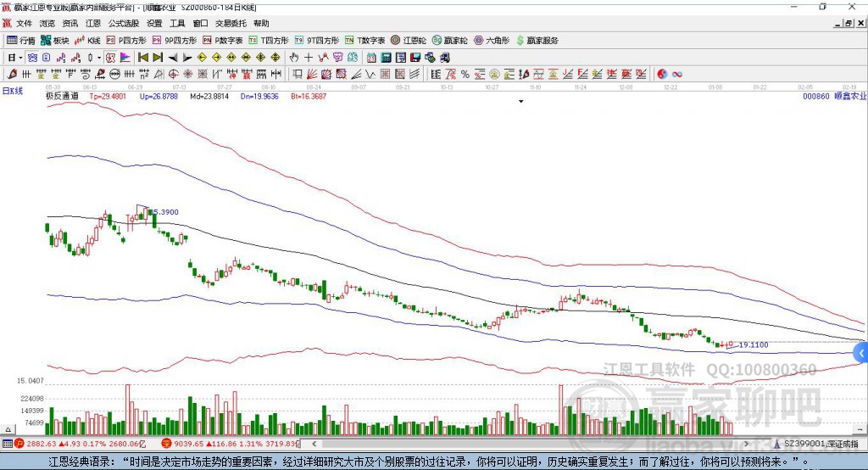This screenshot has width=868, height=470.
Task: Select the crosshair cursor tool
Action: [309, 58]
